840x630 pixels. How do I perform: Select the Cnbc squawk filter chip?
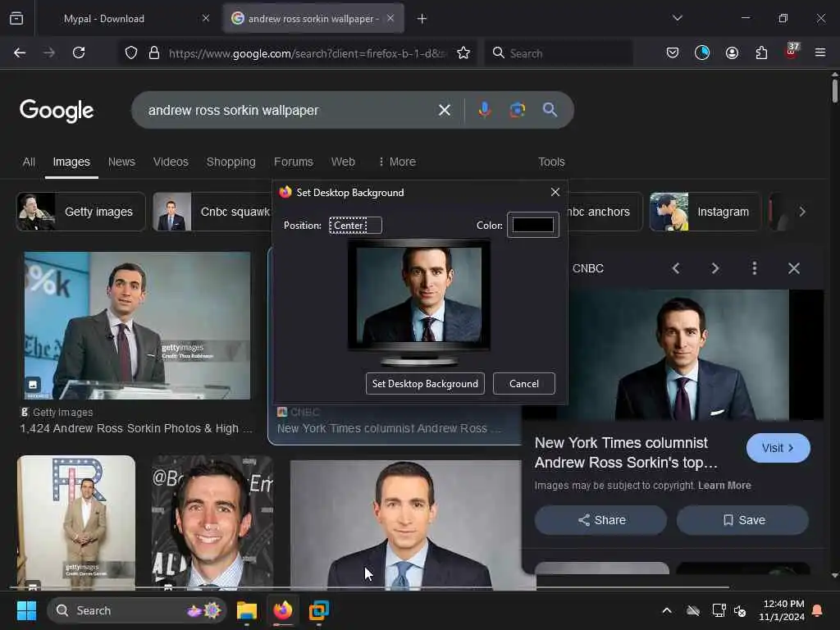212,212
